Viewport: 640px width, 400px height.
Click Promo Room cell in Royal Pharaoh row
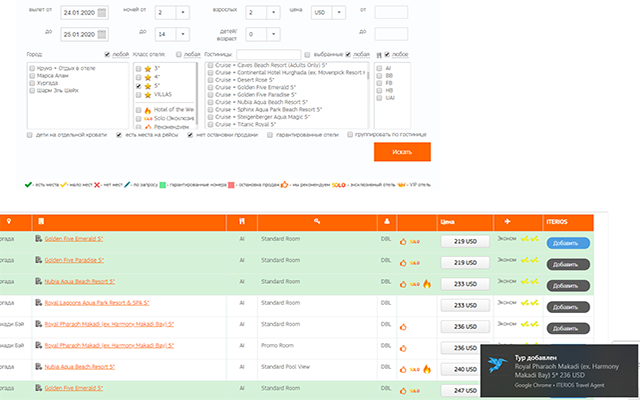click(277, 345)
